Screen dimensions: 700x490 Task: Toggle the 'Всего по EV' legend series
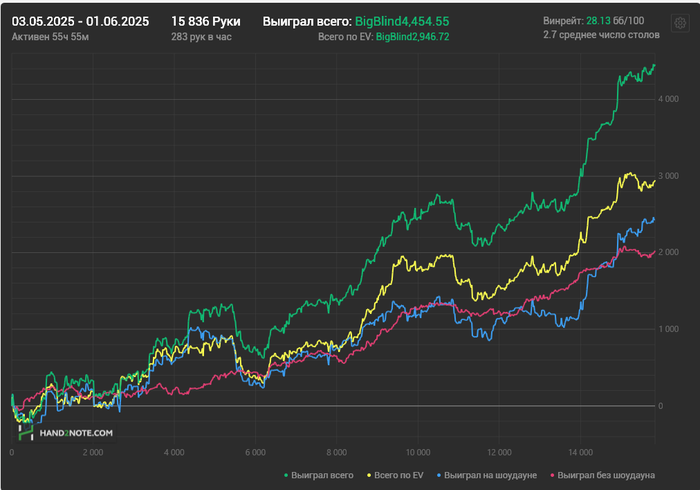(x=395, y=475)
